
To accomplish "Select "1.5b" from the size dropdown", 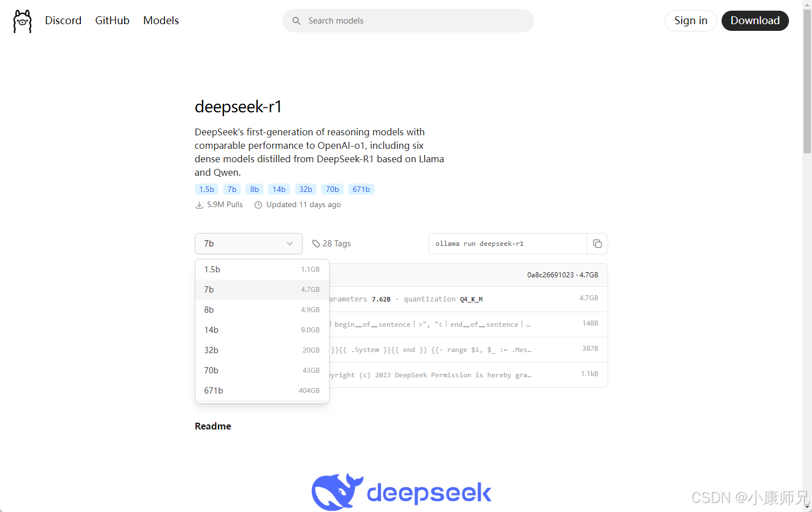I will [262, 269].
